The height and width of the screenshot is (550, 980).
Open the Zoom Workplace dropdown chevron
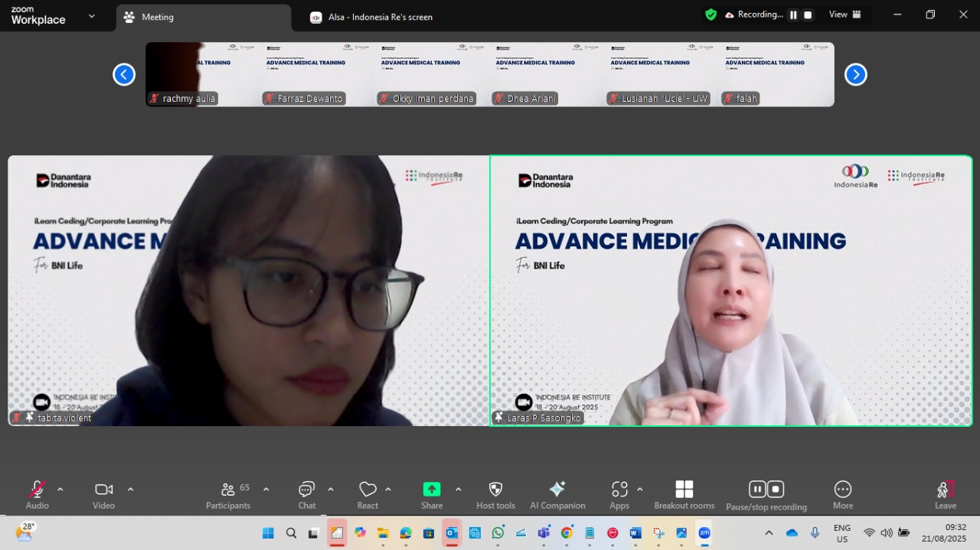click(92, 16)
